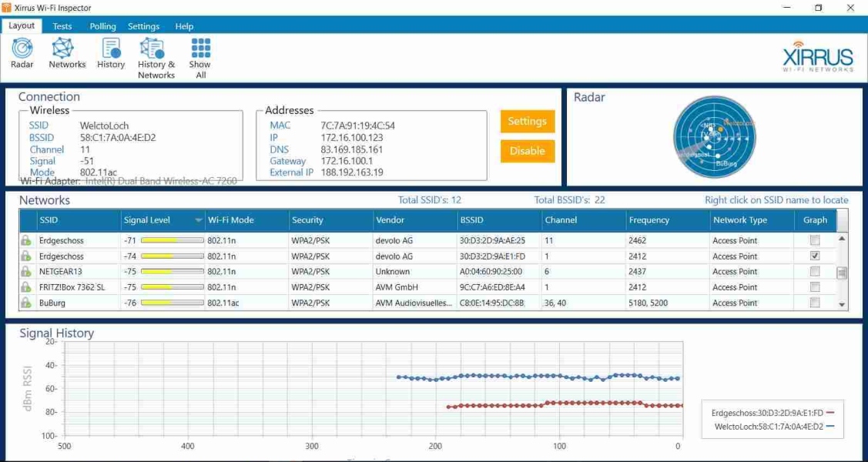Select the History layout icon
This screenshot has width=868, height=462.
coord(111,49)
